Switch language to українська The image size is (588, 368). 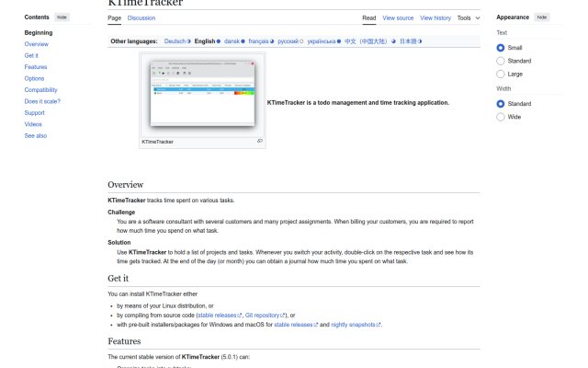322,41
